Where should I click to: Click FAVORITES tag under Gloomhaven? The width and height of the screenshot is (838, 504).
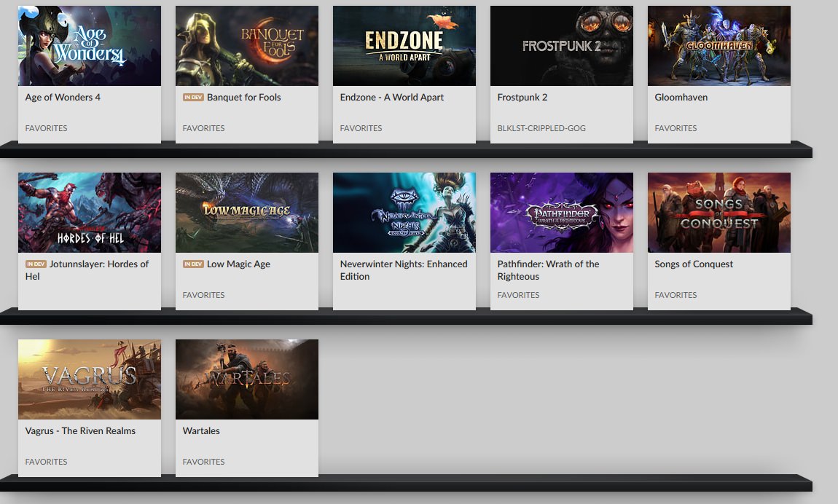pos(676,128)
